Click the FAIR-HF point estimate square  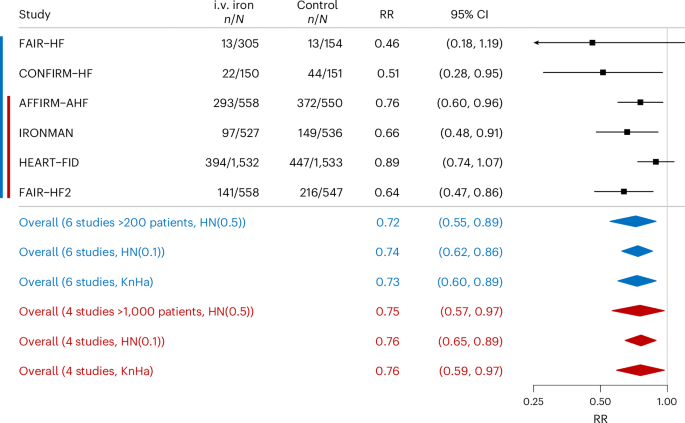tap(592, 43)
